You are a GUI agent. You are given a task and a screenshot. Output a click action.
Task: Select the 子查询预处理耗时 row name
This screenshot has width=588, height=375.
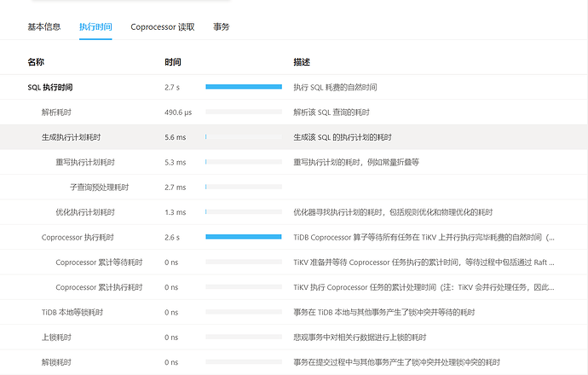point(99,187)
